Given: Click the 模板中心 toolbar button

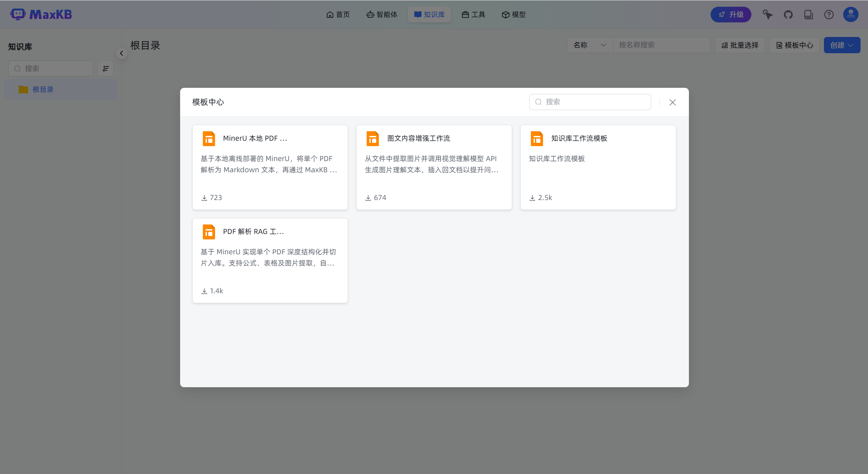Looking at the screenshot, I should pyautogui.click(x=794, y=45).
